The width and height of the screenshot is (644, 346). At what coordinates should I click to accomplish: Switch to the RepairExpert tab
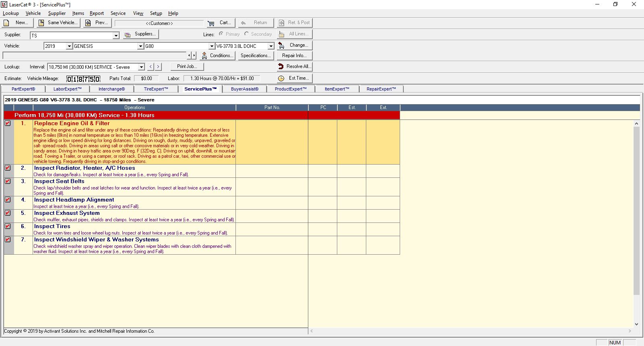[381, 89]
